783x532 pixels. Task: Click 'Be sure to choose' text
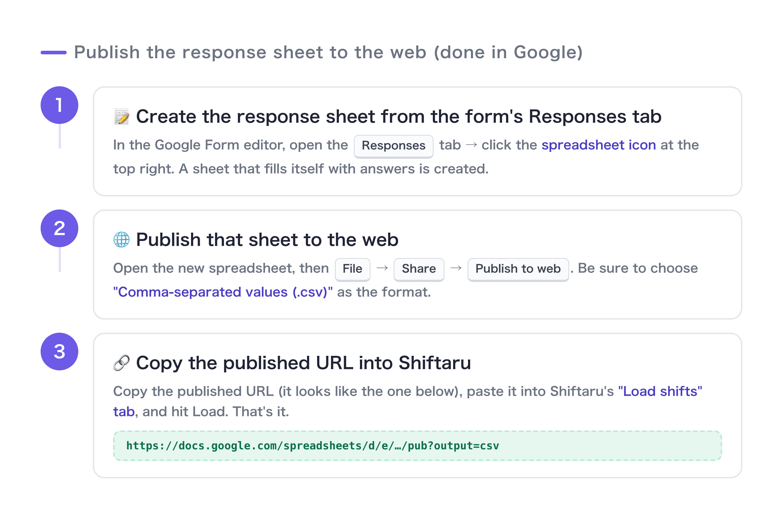pos(638,268)
